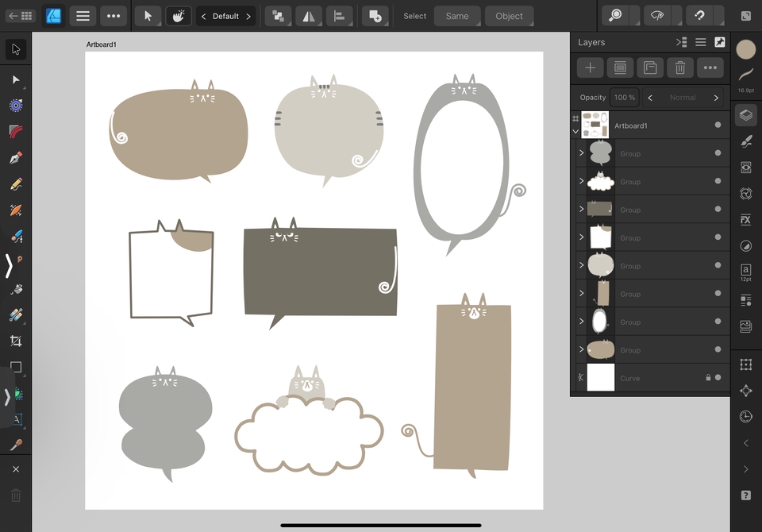Activate the touch gesture hand icon
The image size is (762, 532).
pos(179,16)
